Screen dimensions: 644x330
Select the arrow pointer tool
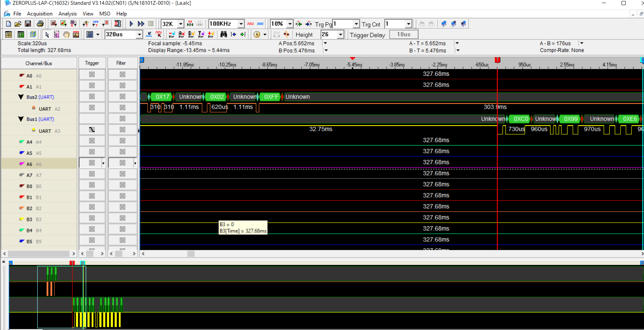(x=47, y=34)
